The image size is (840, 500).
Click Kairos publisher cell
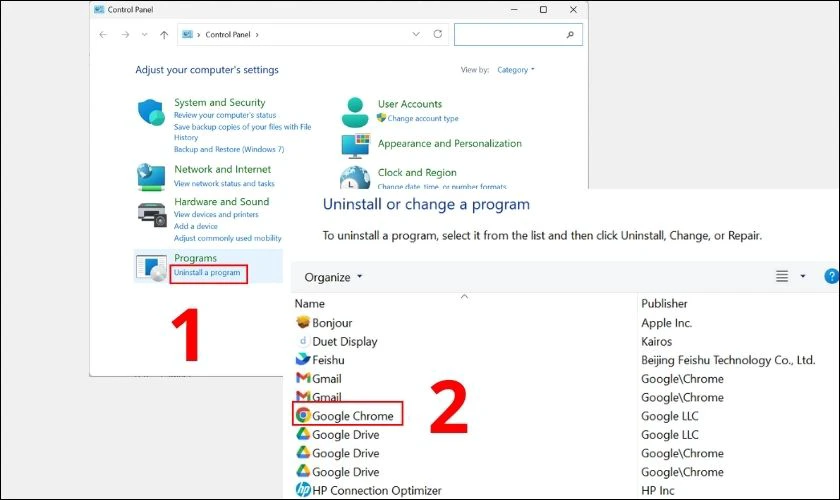(x=656, y=342)
